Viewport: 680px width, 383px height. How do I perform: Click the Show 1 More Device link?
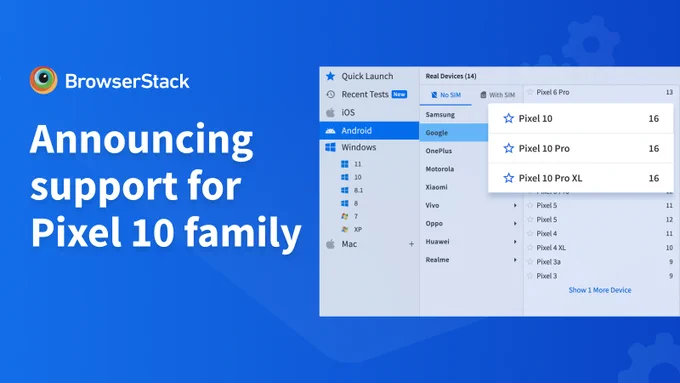click(600, 290)
